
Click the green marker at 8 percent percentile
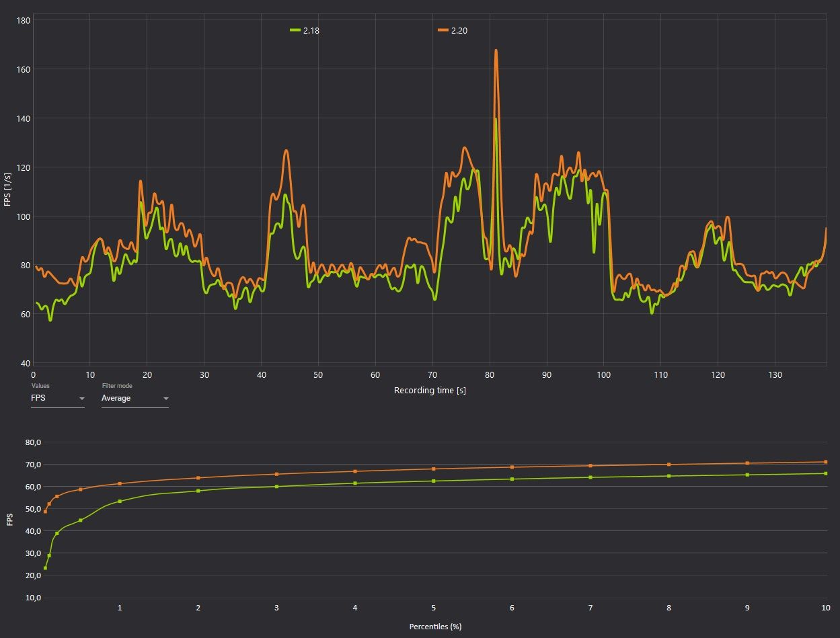click(x=669, y=476)
